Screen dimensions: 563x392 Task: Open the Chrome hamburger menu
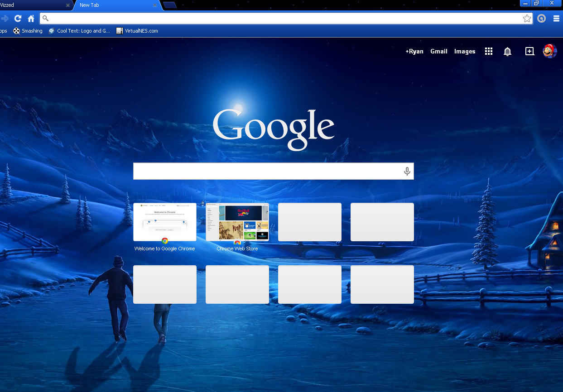tap(556, 19)
